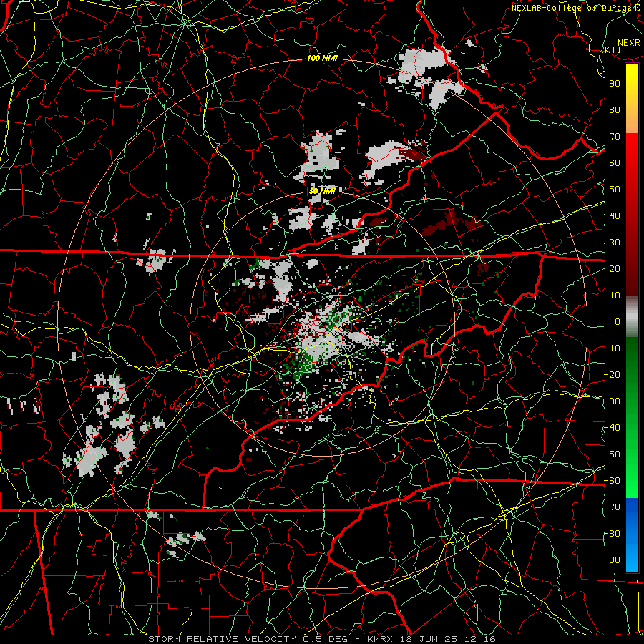Image resolution: width=644 pixels, height=644 pixels.
Task: Click the 50 value on velocity scale
Action: tap(615, 190)
